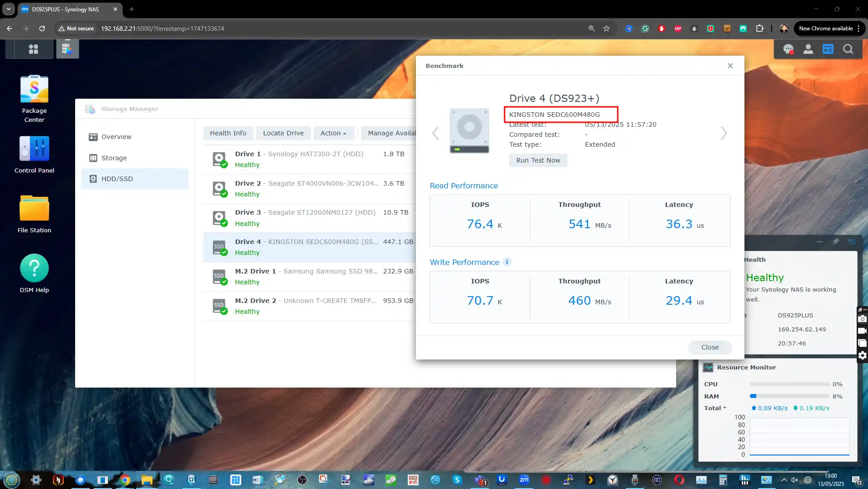This screenshot has width=868, height=489.
Task: Open Chrome from Windows taskbar
Action: 125,480
